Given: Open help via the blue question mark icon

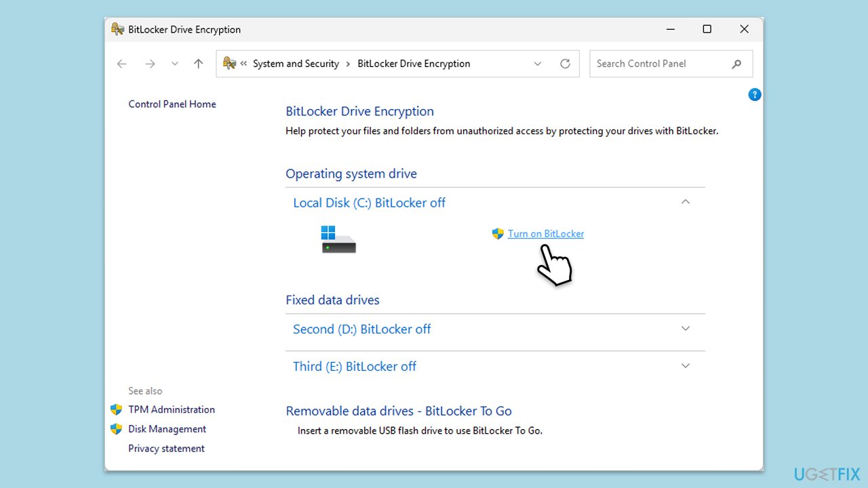Looking at the screenshot, I should tap(755, 94).
